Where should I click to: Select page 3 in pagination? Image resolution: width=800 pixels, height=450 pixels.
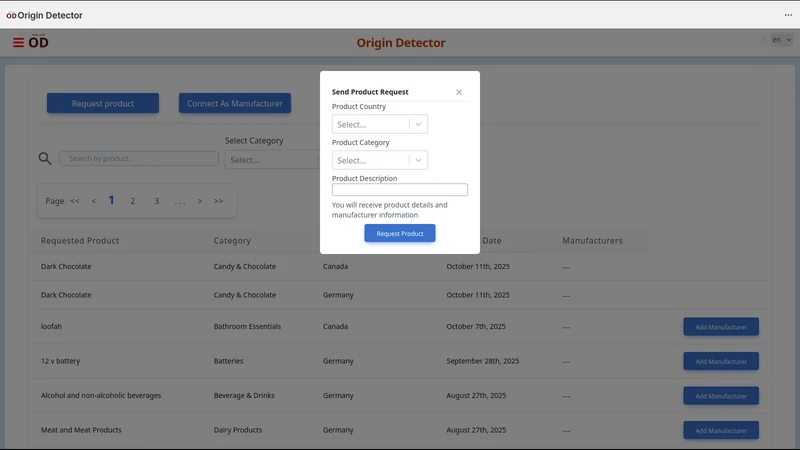tap(157, 201)
